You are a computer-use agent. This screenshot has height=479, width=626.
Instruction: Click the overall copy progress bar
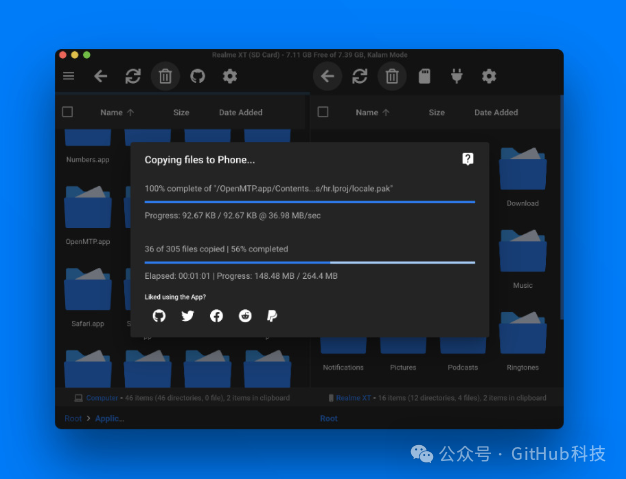coord(310,263)
